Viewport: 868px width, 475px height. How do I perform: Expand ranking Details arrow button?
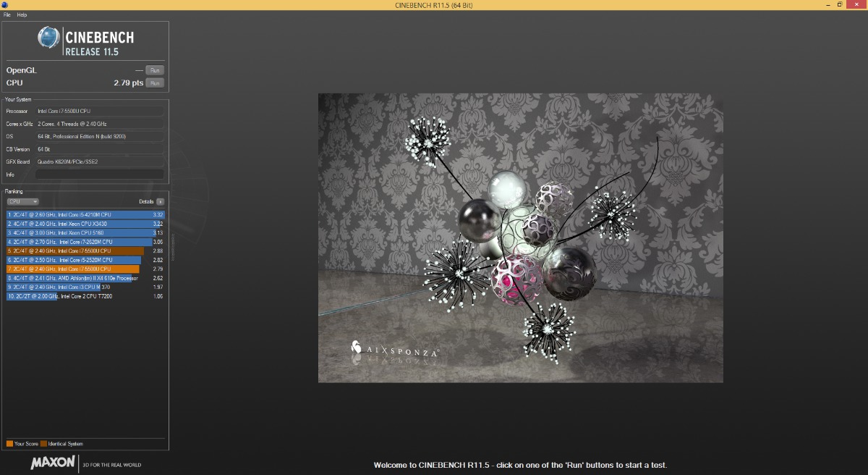pyautogui.click(x=160, y=201)
